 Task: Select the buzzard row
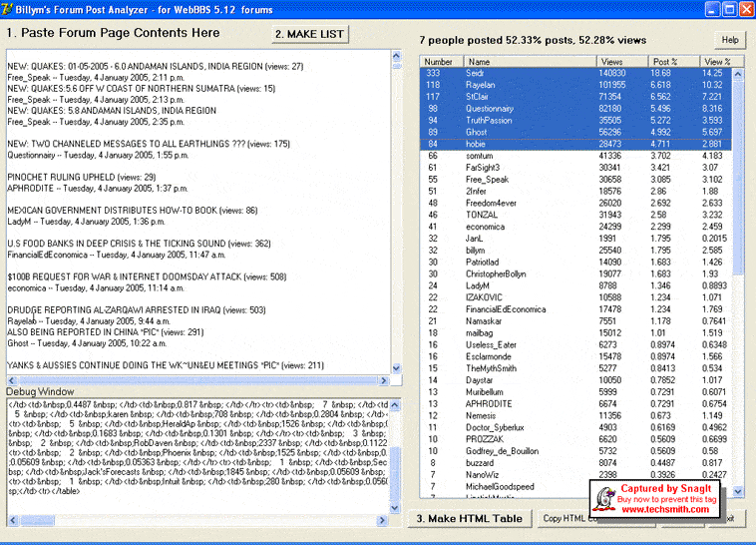click(575, 463)
